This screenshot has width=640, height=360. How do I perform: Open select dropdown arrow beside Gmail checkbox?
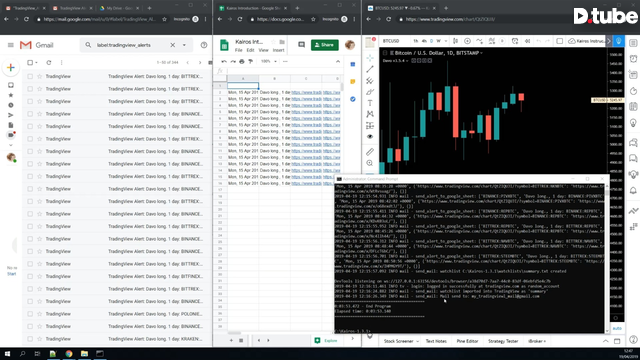[x=36, y=62]
